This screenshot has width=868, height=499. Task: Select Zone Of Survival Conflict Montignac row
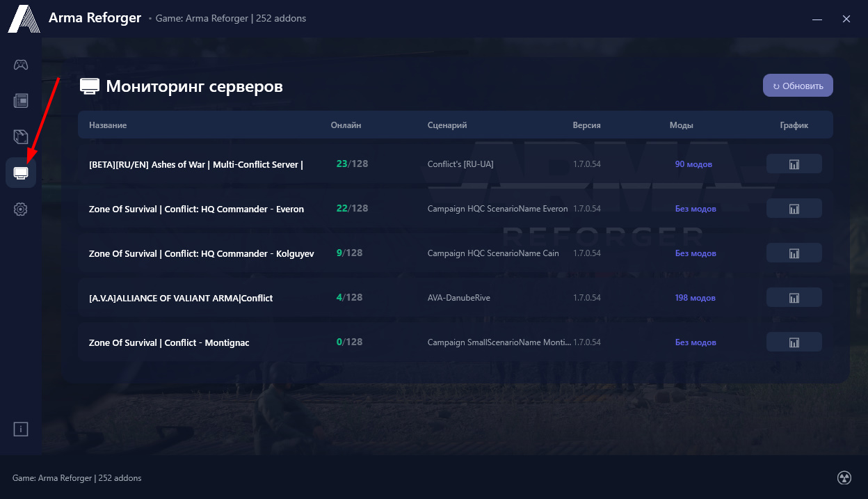(456, 342)
